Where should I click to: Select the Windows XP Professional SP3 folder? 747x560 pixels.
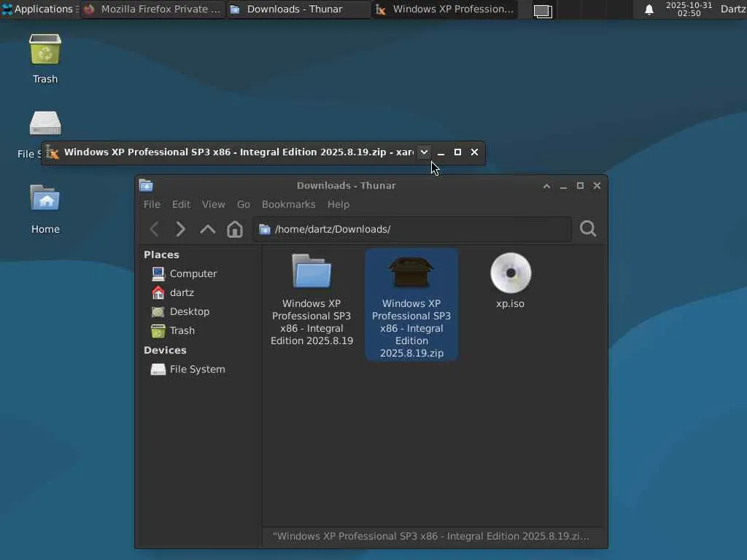pyautogui.click(x=311, y=300)
